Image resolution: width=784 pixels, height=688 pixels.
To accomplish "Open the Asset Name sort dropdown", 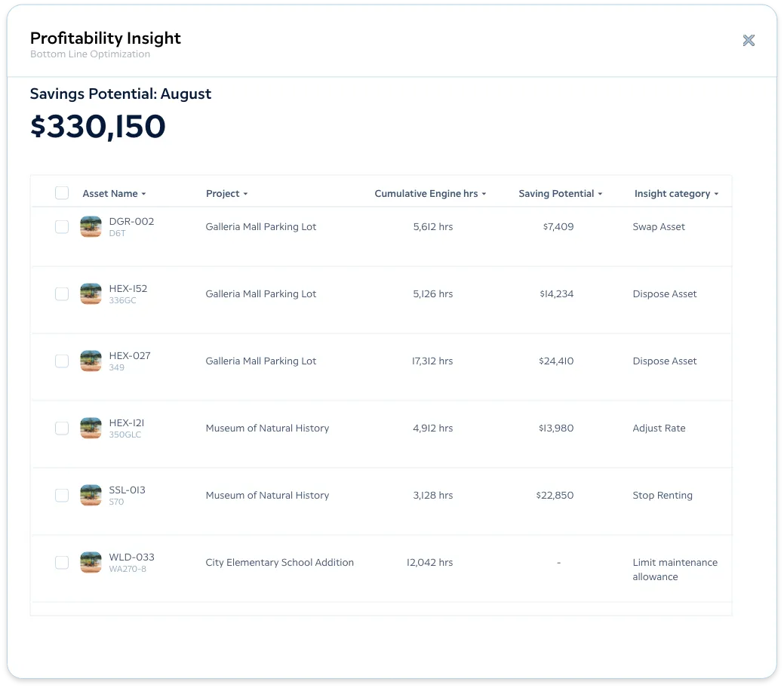I will (x=143, y=193).
